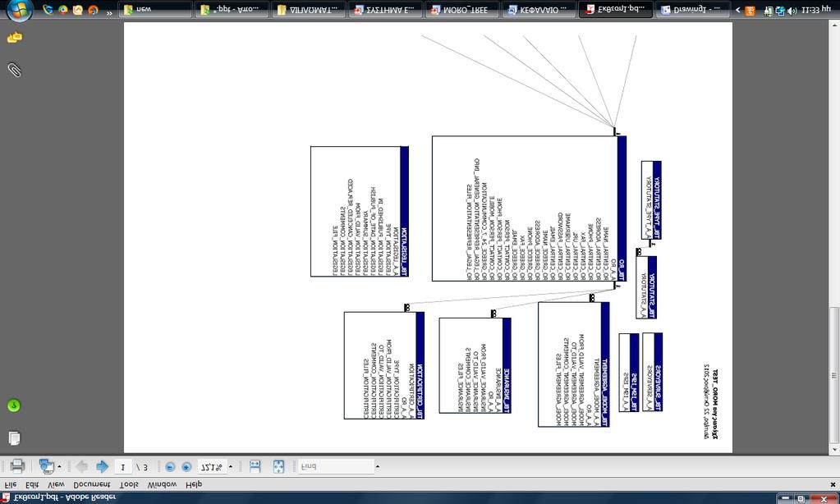Click the taskbar clock showing 11:33
Viewport: 840px width, 504px height.
tap(816, 10)
